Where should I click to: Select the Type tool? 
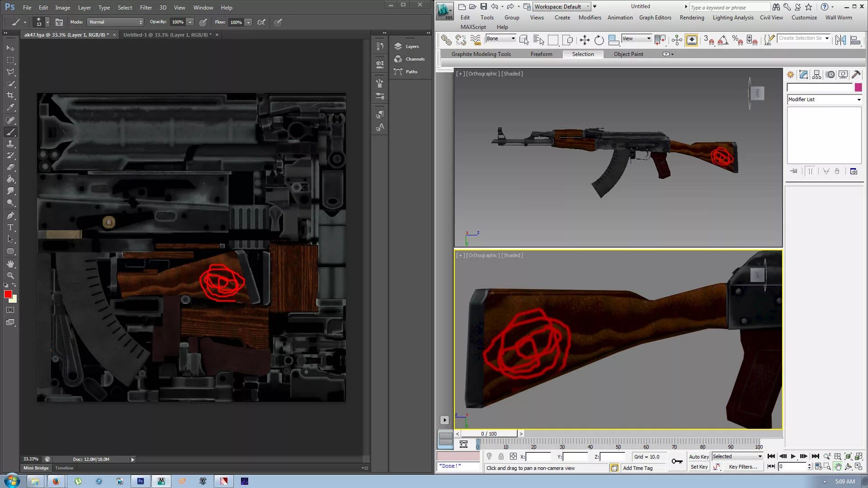10,227
